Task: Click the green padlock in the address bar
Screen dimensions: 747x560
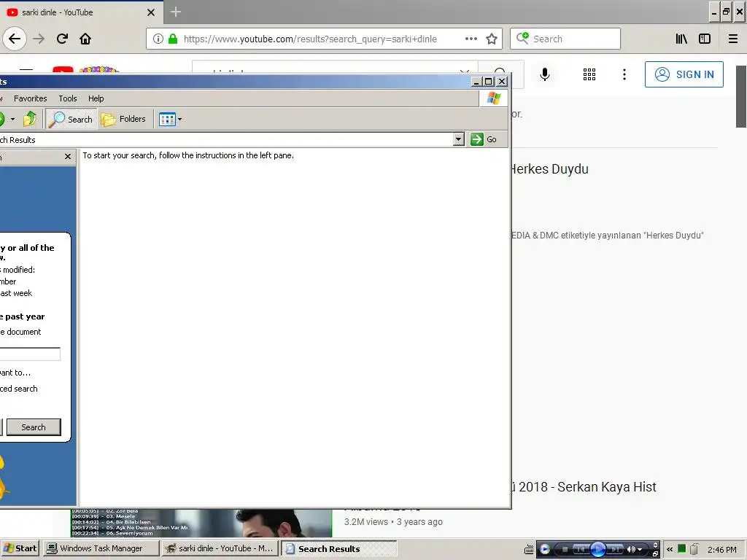Action: [x=173, y=39]
